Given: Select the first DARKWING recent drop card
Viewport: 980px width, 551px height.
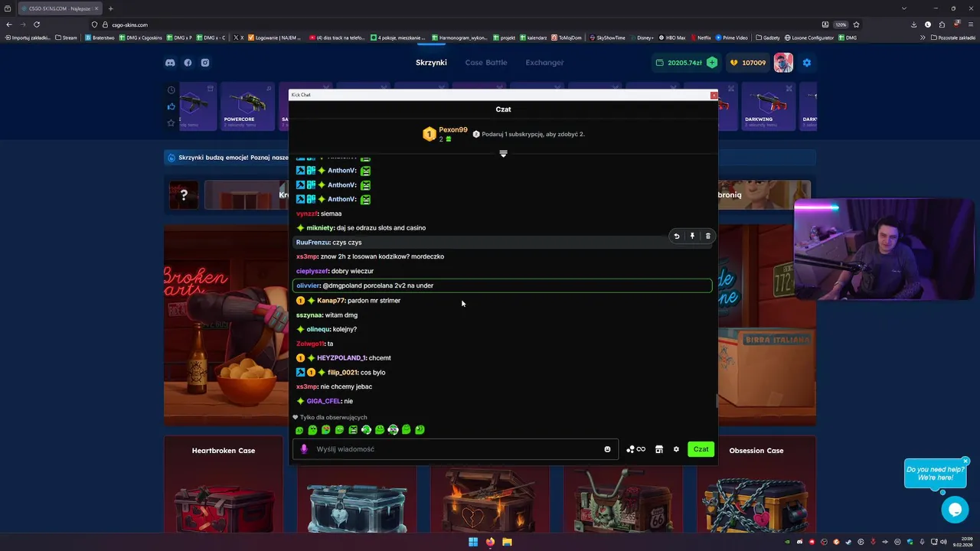Looking at the screenshot, I should point(768,106).
